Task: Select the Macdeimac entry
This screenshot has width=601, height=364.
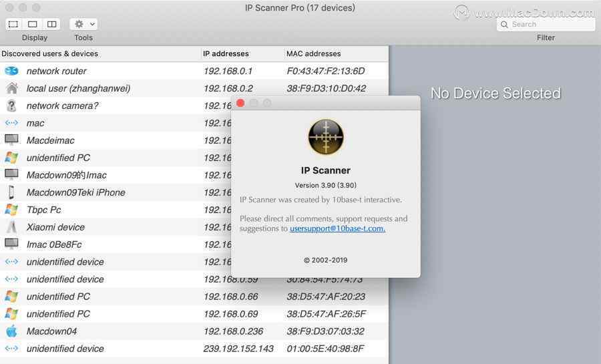Action: pos(51,140)
